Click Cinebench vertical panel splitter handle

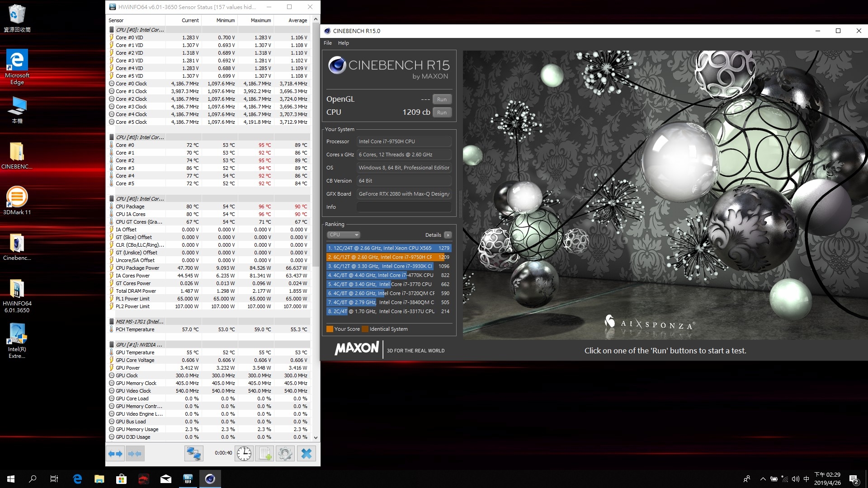460,203
